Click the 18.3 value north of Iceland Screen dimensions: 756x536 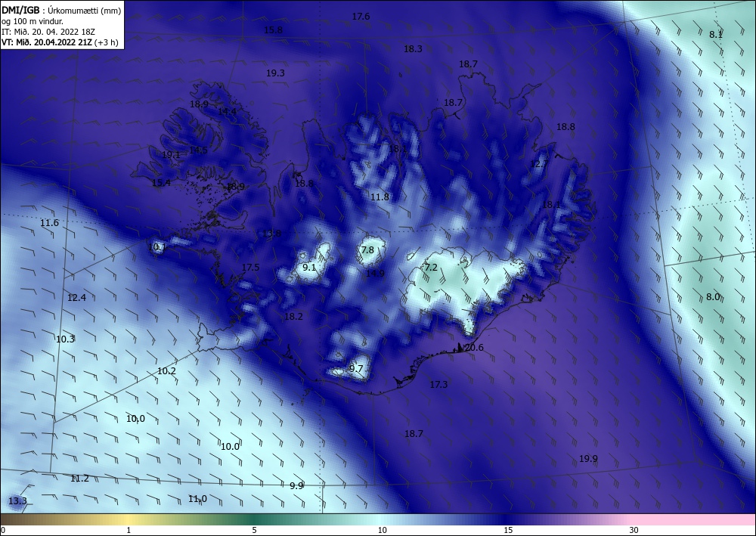pyautogui.click(x=414, y=48)
